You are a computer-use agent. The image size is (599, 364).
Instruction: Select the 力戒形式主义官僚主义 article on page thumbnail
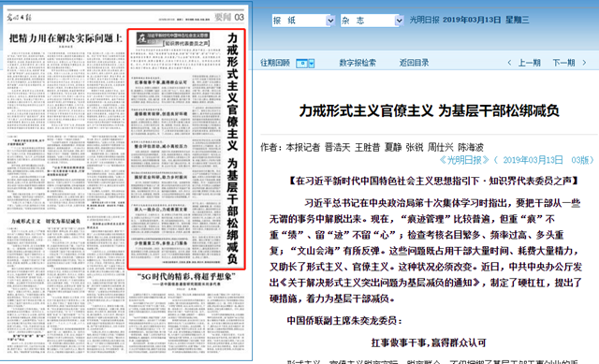(186, 149)
